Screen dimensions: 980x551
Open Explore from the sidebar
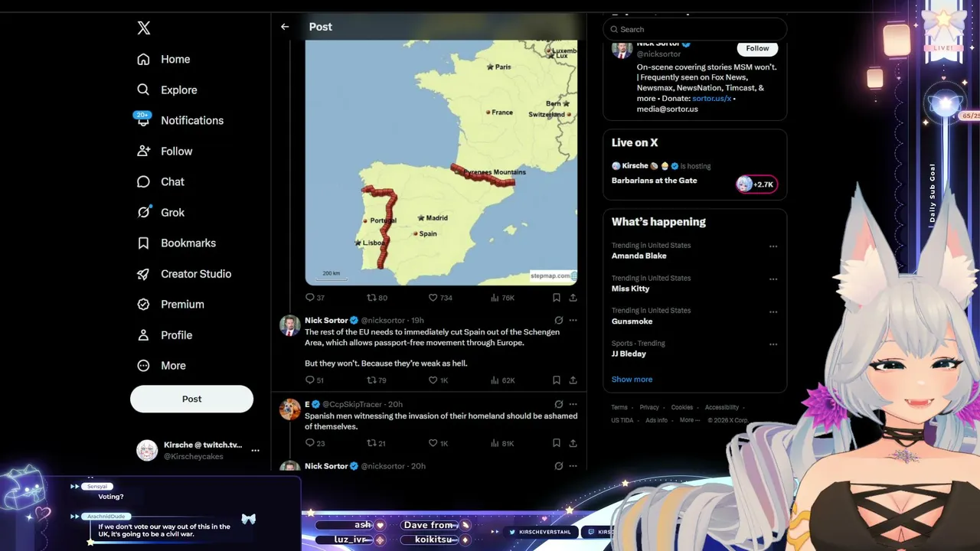click(168, 90)
